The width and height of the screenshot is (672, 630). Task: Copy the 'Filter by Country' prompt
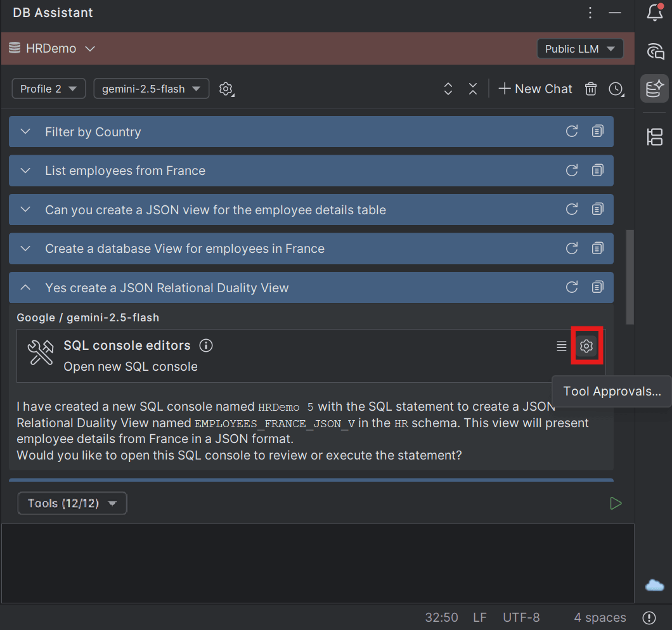click(x=597, y=131)
